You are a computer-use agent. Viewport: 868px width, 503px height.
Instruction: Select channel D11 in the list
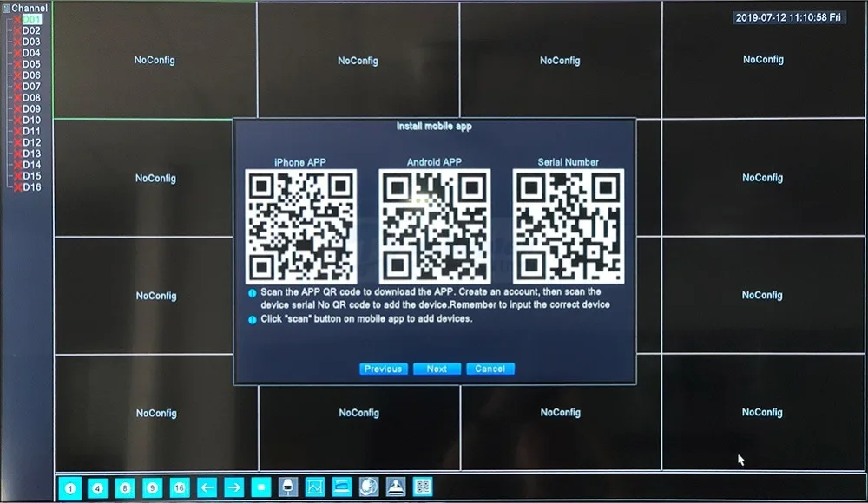tap(31, 131)
